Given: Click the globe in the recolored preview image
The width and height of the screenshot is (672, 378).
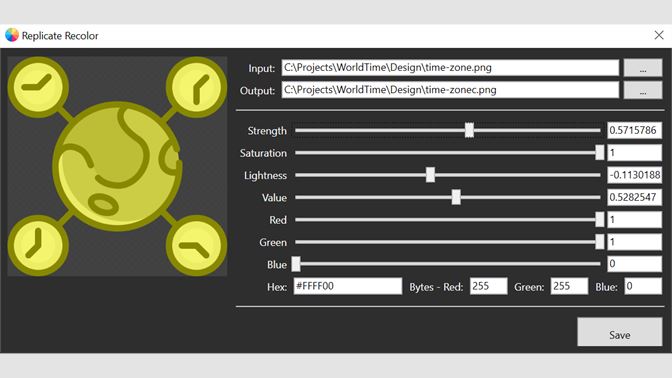Looking at the screenshot, I should (x=117, y=166).
